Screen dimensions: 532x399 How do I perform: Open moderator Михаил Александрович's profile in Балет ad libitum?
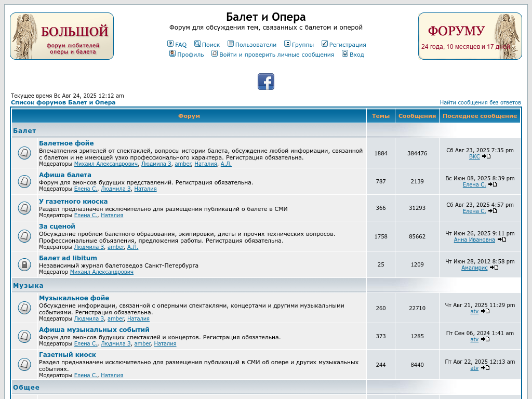click(x=101, y=272)
